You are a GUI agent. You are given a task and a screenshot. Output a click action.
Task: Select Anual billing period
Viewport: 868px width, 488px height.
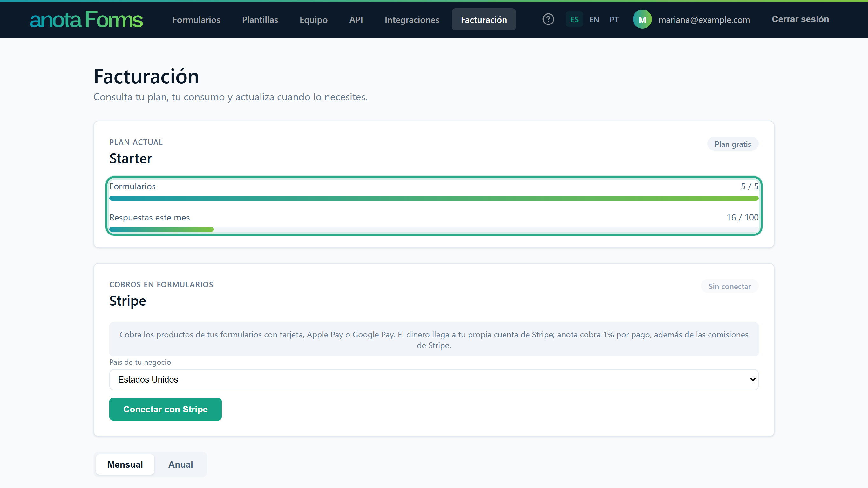click(180, 464)
